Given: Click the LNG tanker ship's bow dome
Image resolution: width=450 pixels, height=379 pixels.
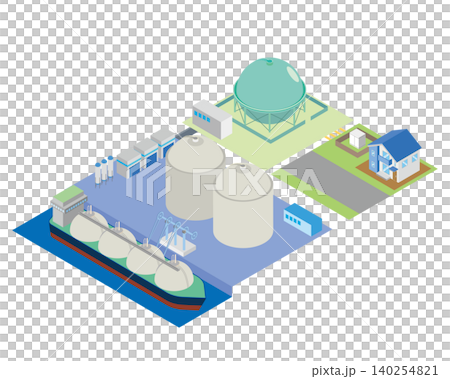Looking at the screenshot, I should click(x=174, y=276).
